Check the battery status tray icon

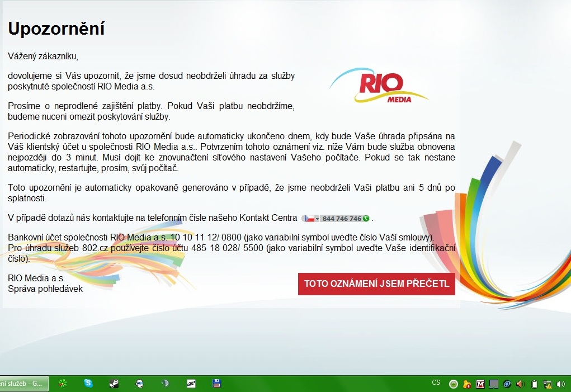[x=534, y=384]
